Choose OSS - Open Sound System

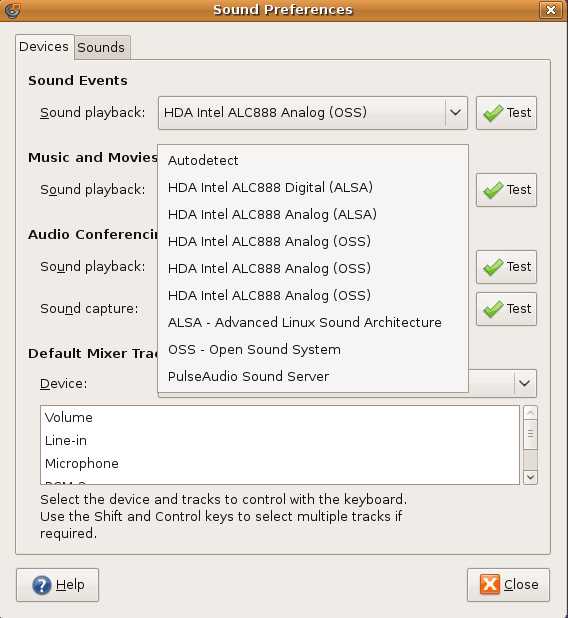pyautogui.click(x=313, y=350)
